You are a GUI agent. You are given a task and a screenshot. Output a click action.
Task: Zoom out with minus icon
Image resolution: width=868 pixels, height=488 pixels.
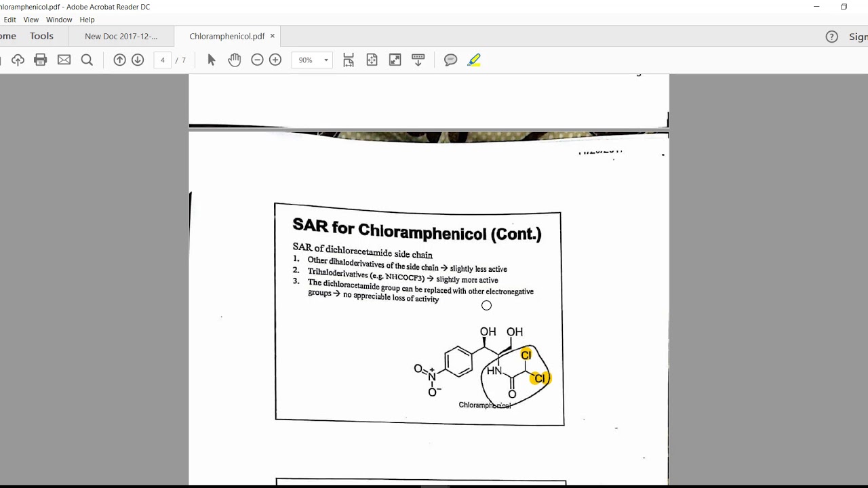[x=257, y=60]
